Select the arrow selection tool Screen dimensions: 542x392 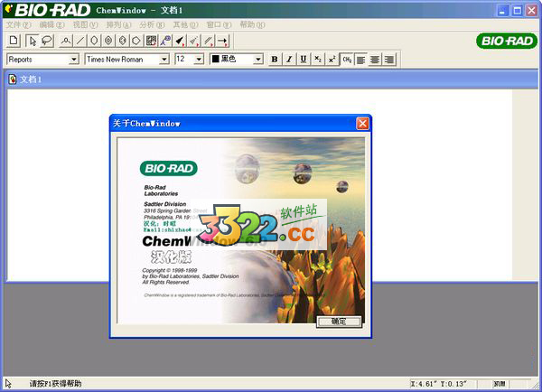(33, 41)
